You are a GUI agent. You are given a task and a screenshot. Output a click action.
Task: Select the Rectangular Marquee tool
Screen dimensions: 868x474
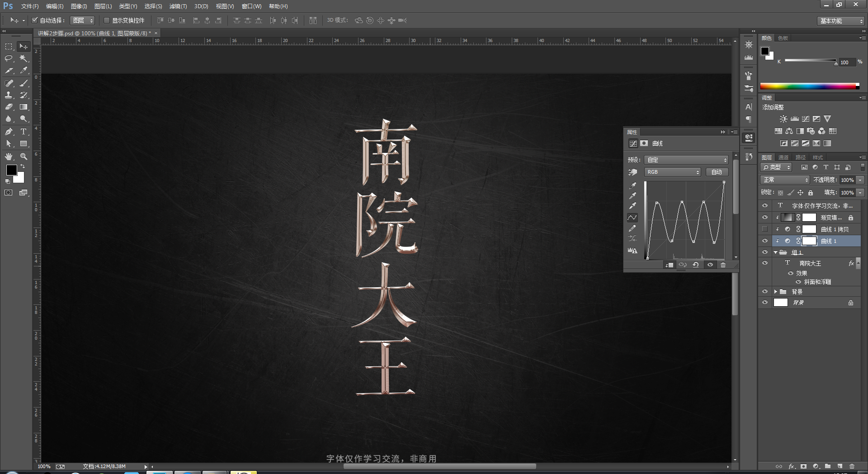click(x=9, y=47)
